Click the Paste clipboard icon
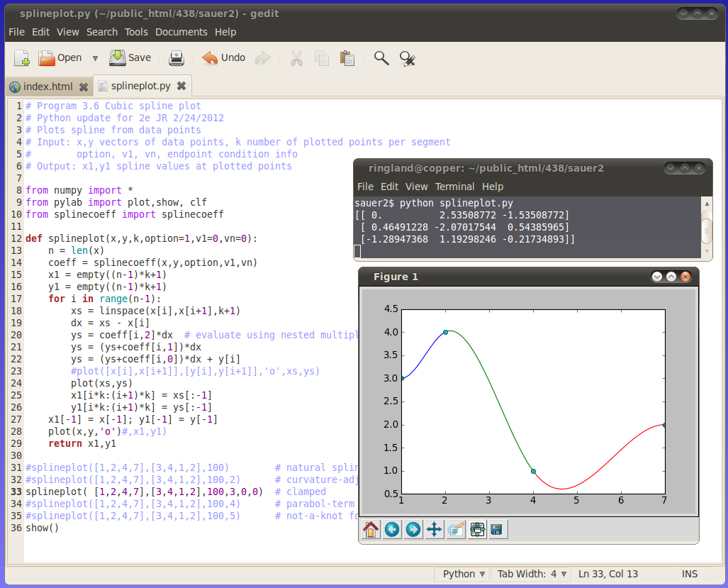Viewport: 728px width, 588px height. pyautogui.click(x=347, y=58)
